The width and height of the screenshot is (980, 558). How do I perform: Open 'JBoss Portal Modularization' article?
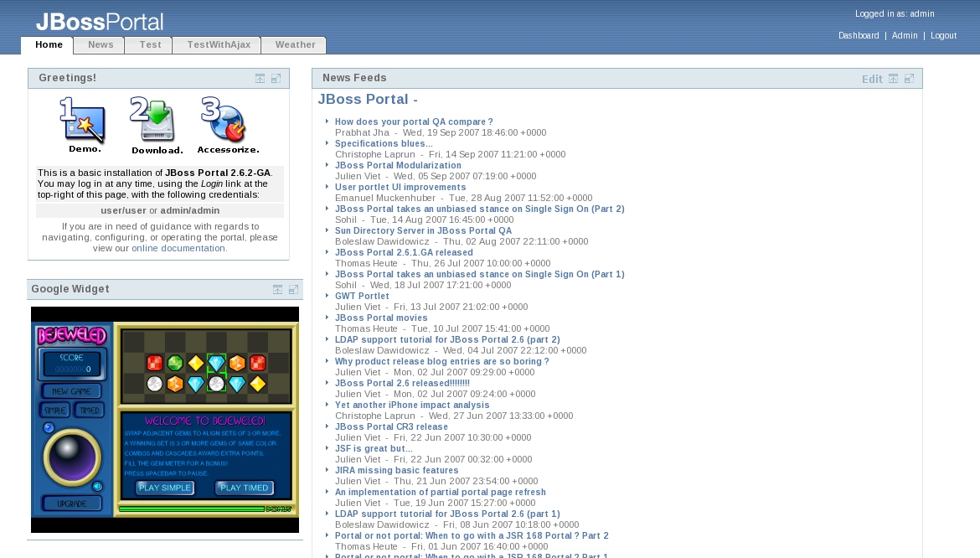point(398,166)
